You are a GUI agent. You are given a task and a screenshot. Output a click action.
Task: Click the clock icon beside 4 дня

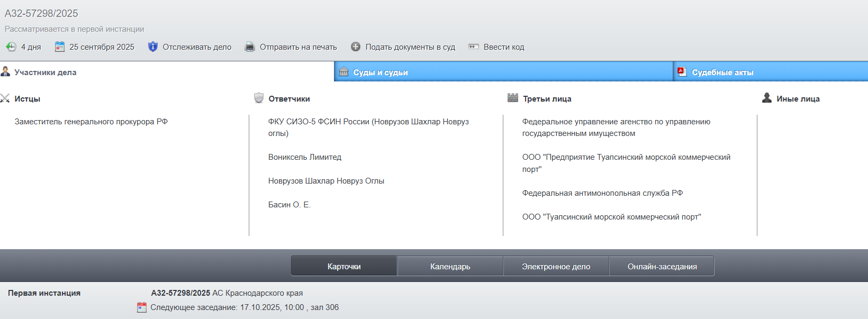[x=11, y=47]
